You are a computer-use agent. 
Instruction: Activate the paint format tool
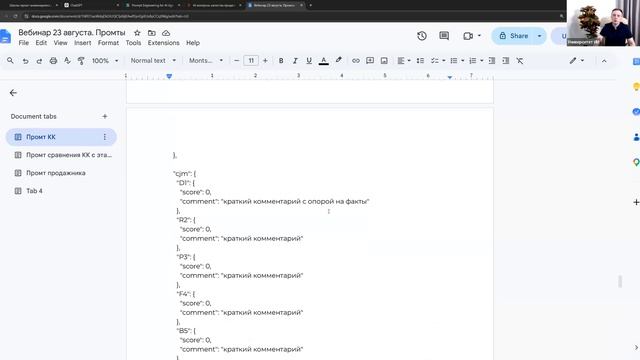(81, 60)
